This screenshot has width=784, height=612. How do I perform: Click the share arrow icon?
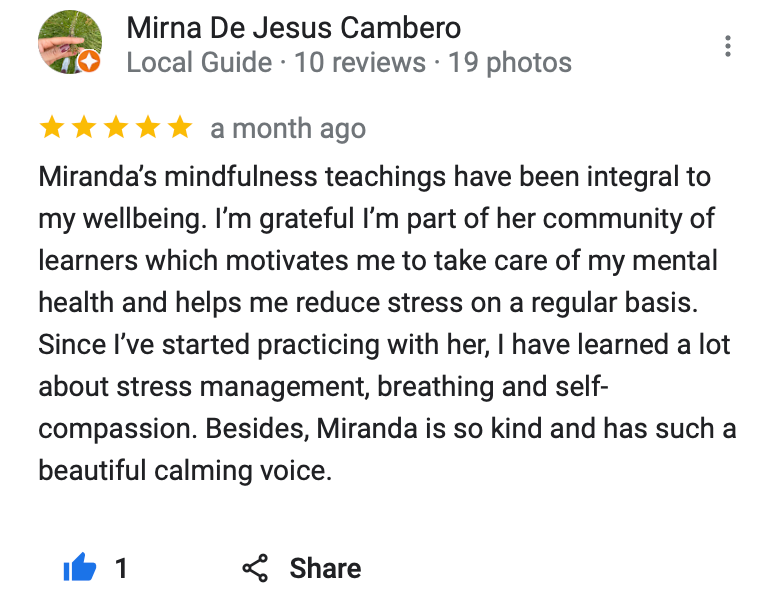pyautogui.click(x=256, y=569)
